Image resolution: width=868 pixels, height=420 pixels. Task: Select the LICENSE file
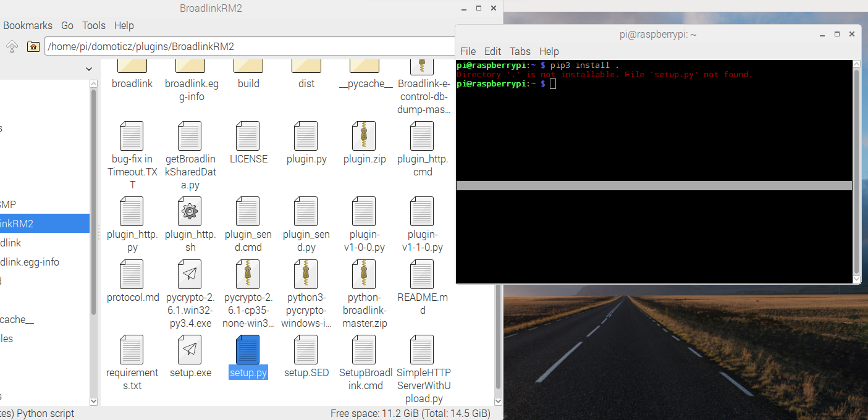(x=248, y=143)
